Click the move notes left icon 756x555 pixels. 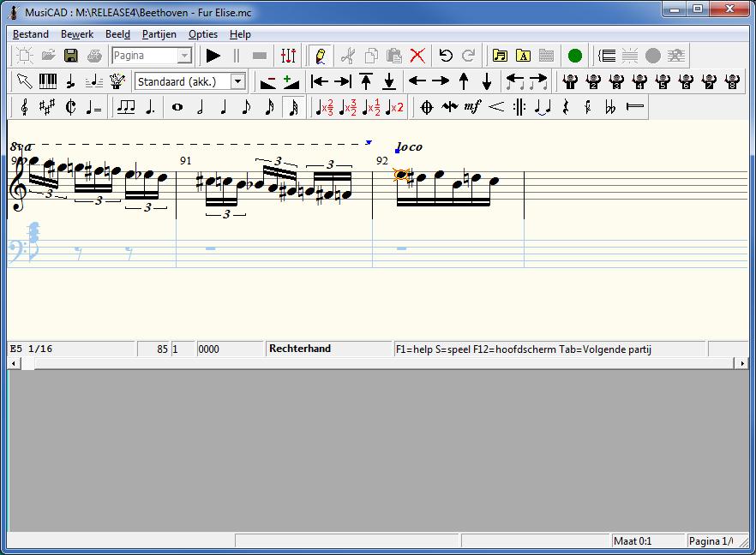pos(515,81)
